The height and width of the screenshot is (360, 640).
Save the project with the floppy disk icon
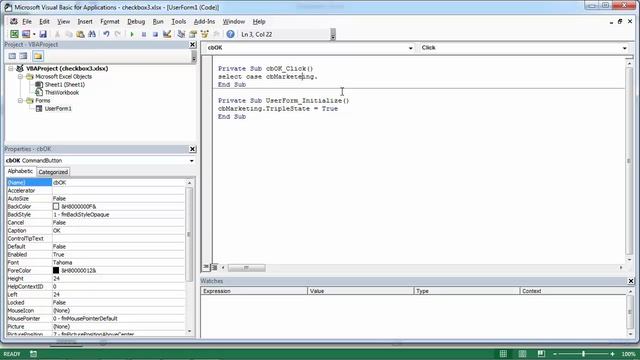43,34
